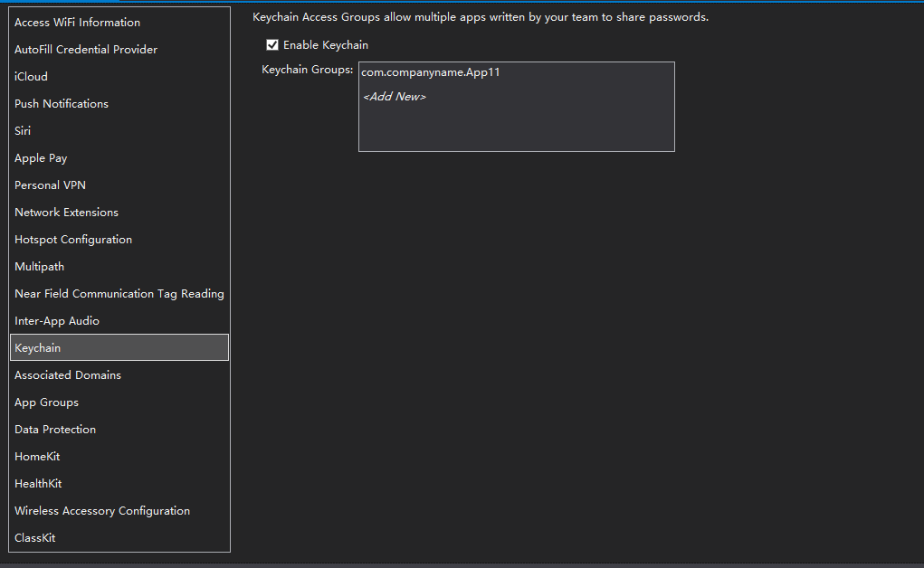Choose Apple Pay in capability list
924x568 pixels.
pos(41,158)
